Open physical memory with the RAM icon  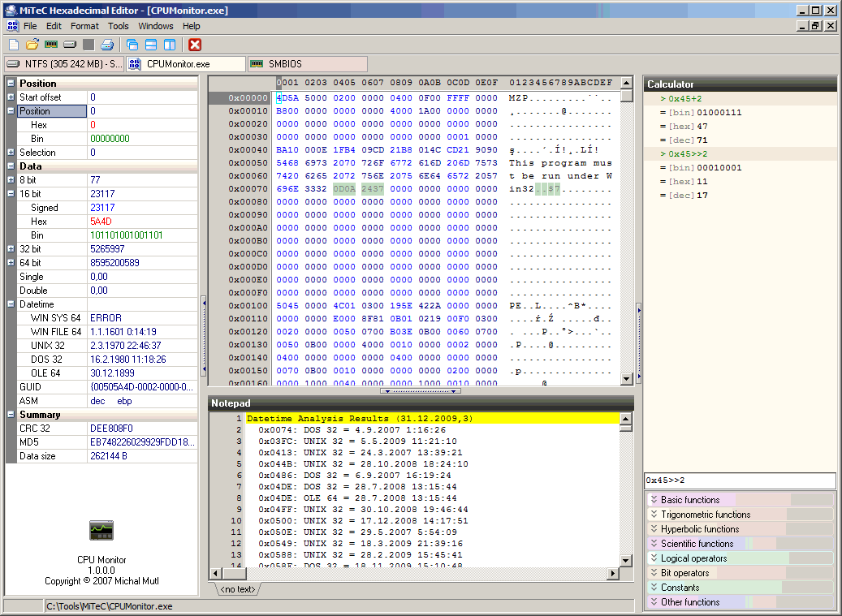50,45
